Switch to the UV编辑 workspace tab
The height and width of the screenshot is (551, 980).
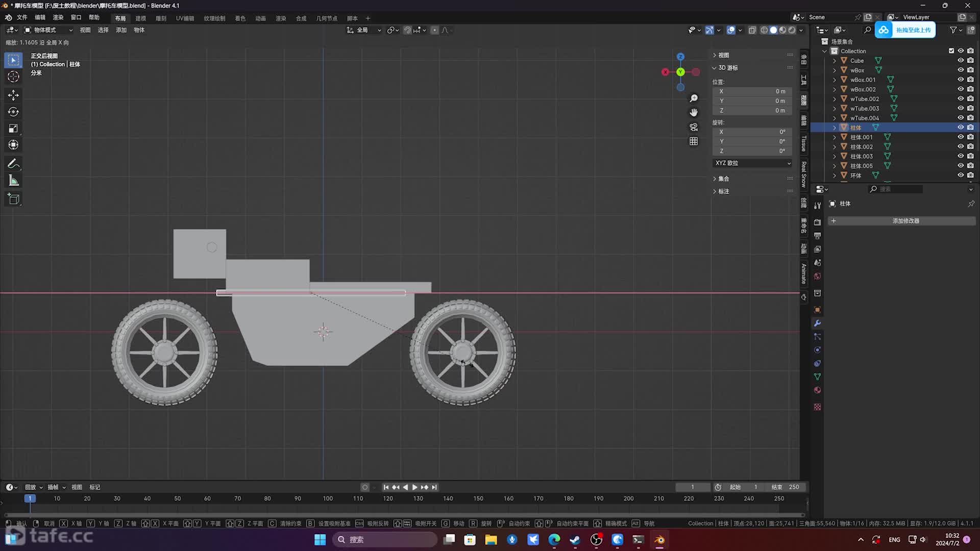(185, 18)
